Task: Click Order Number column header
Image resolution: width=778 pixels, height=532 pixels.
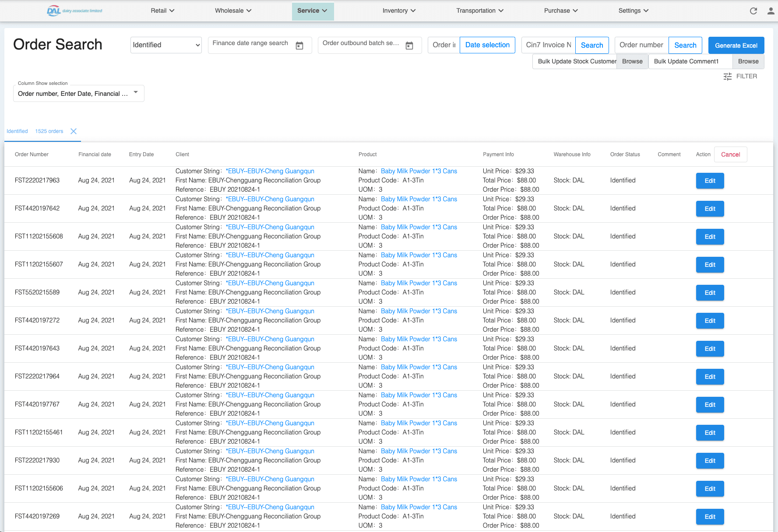Action: click(x=32, y=154)
